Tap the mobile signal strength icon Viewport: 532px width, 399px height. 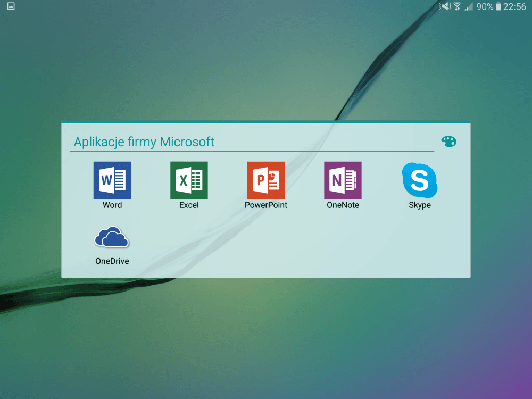[x=469, y=6]
